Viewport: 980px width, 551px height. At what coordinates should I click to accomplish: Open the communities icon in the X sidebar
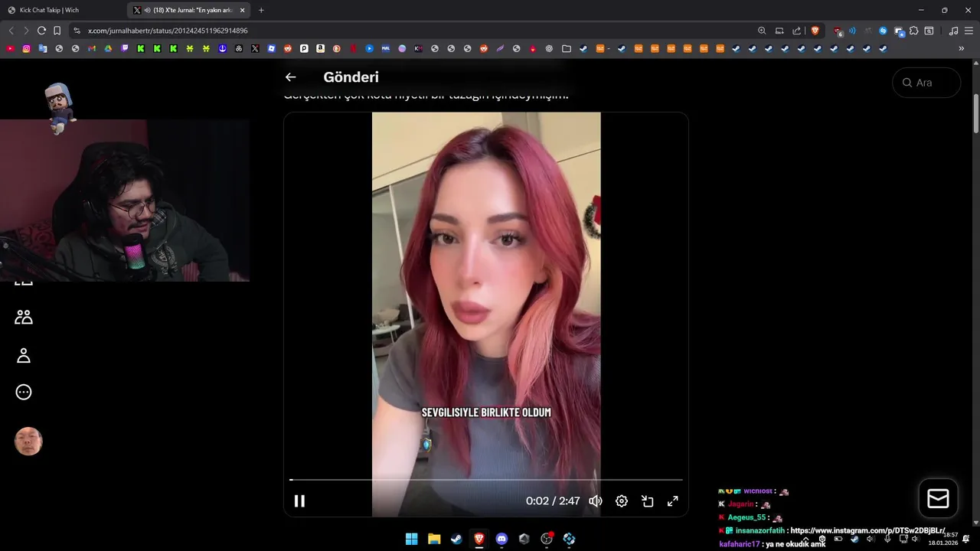click(24, 317)
